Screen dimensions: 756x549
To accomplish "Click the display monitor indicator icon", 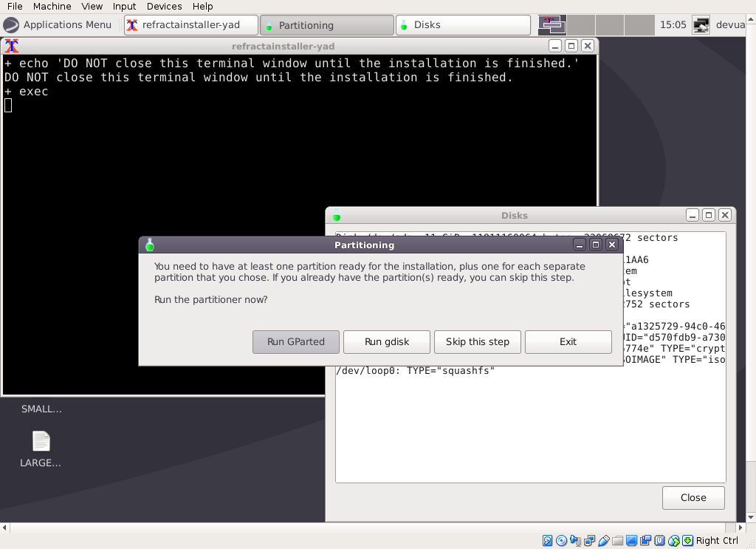I will tap(632, 541).
